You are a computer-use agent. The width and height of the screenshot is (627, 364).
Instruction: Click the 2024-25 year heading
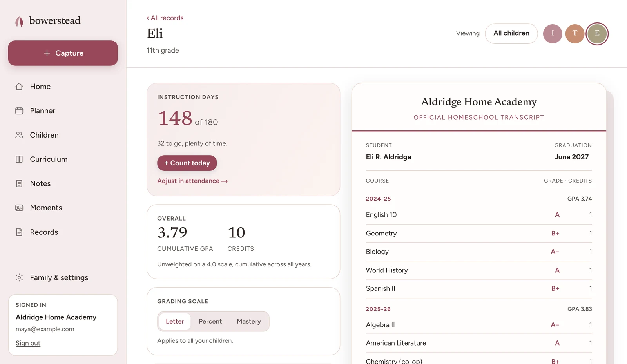click(x=379, y=199)
